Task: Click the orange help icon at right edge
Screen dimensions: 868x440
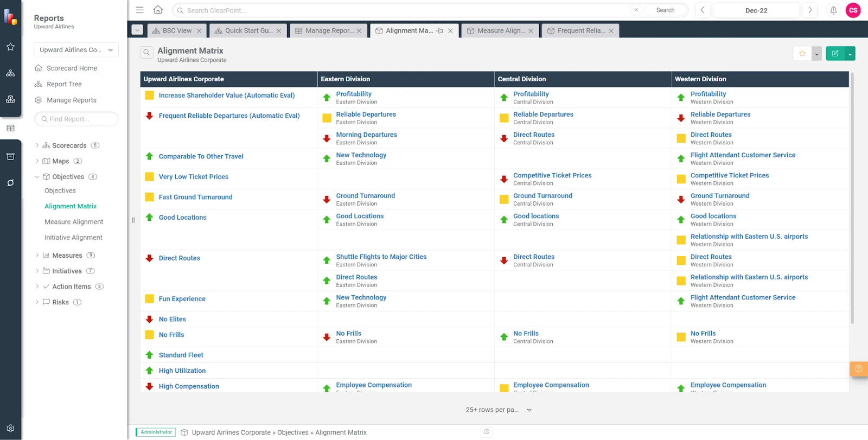Action: [x=858, y=369]
